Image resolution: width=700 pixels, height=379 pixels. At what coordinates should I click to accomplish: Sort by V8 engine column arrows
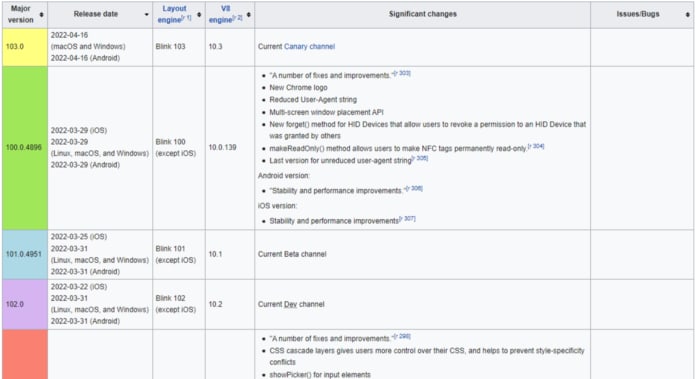[249, 14]
